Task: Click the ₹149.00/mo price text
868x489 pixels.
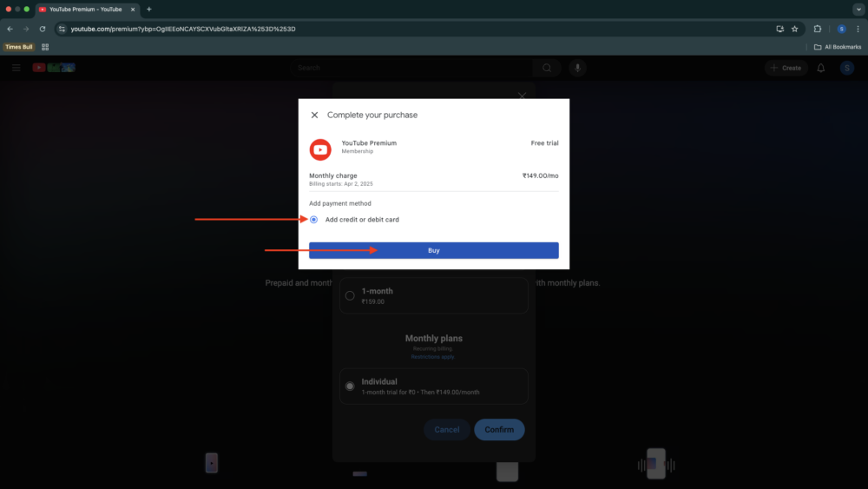Action: [540, 175]
